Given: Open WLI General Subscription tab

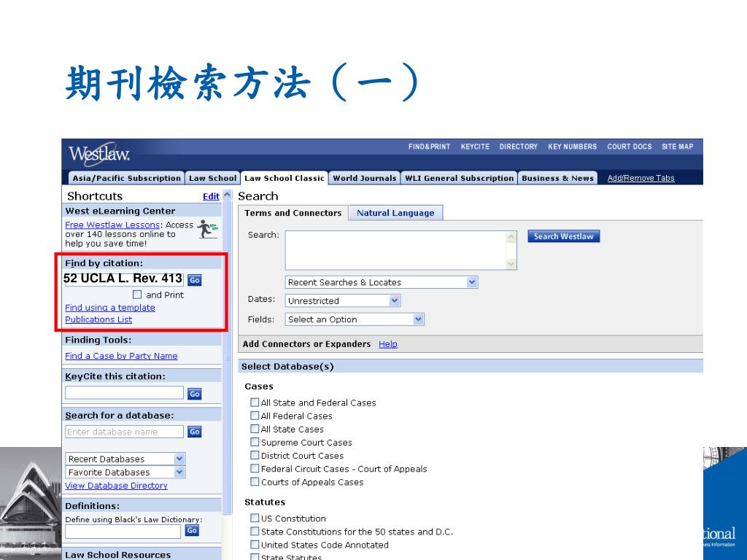Looking at the screenshot, I should 460,178.
